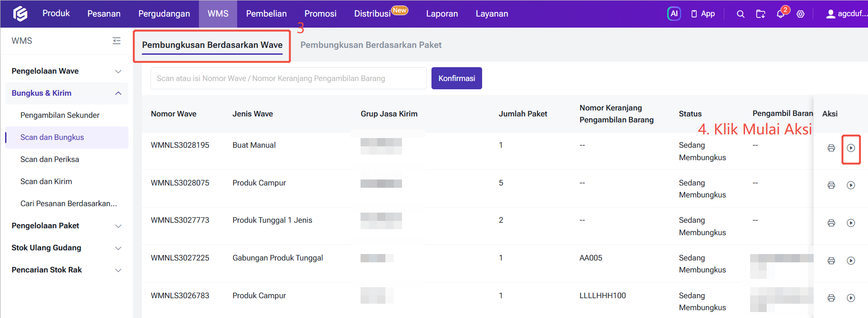The image size is (868, 318).
Task: Open the Produk menu
Action: 56,13
